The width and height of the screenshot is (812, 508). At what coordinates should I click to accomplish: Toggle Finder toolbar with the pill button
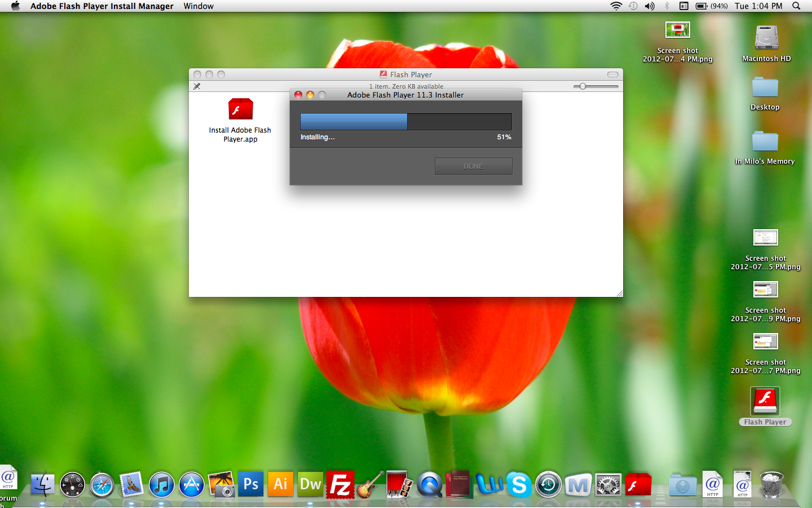613,75
